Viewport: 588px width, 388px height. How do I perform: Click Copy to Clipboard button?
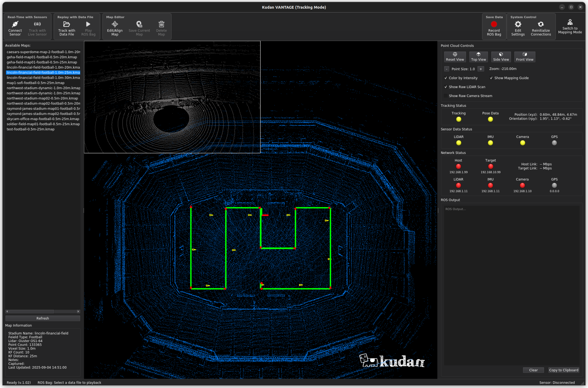[563, 370]
